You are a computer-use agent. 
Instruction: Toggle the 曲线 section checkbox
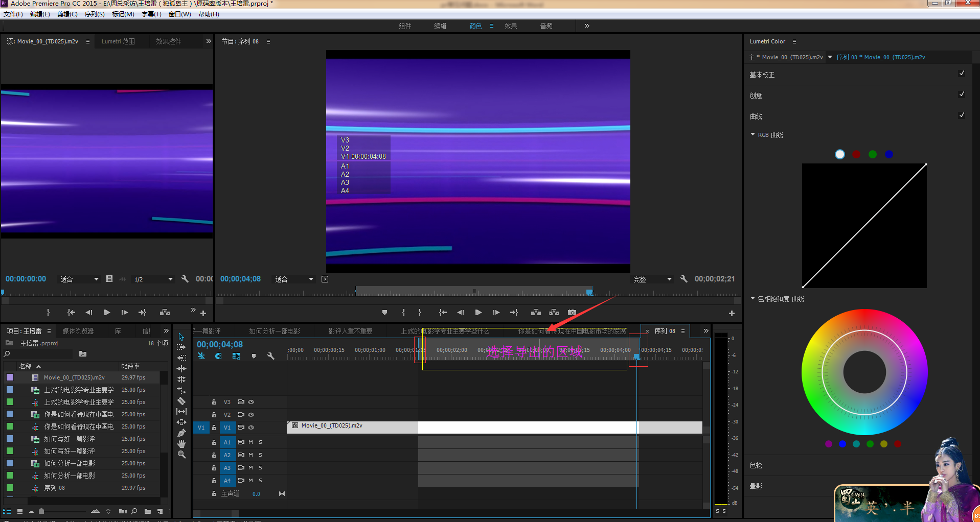[x=962, y=115]
